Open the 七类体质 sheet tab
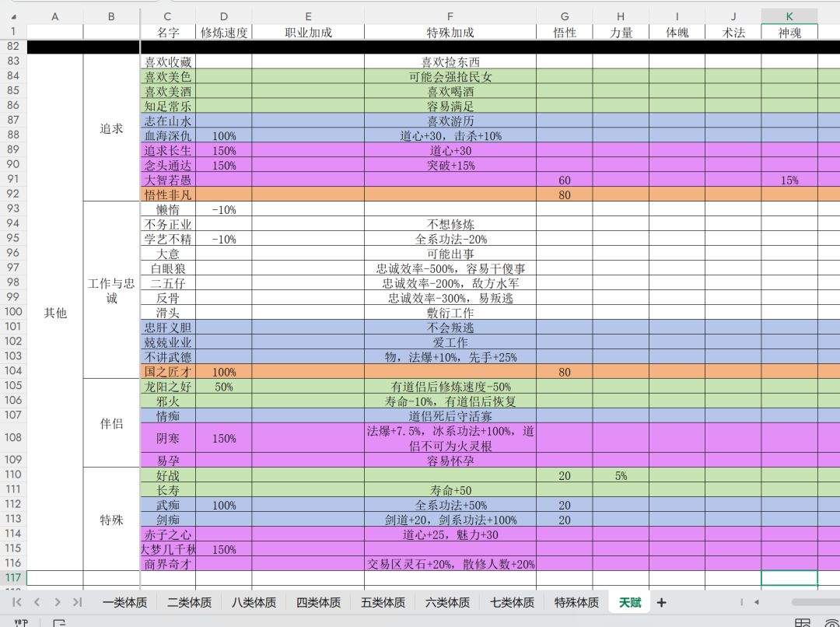The height and width of the screenshot is (627, 840). tap(512, 602)
